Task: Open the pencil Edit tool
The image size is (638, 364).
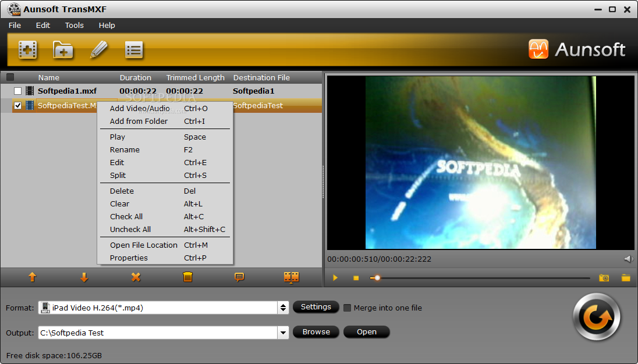Action: 98,50
